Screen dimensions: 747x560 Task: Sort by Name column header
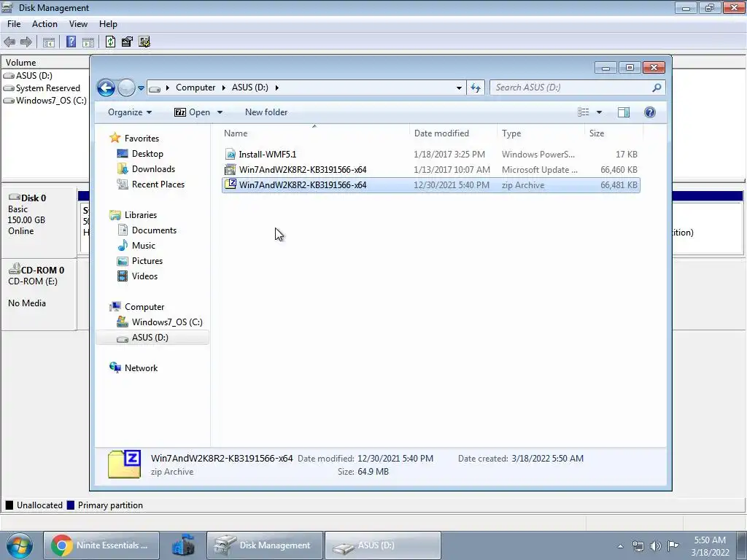pyautogui.click(x=314, y=133)
